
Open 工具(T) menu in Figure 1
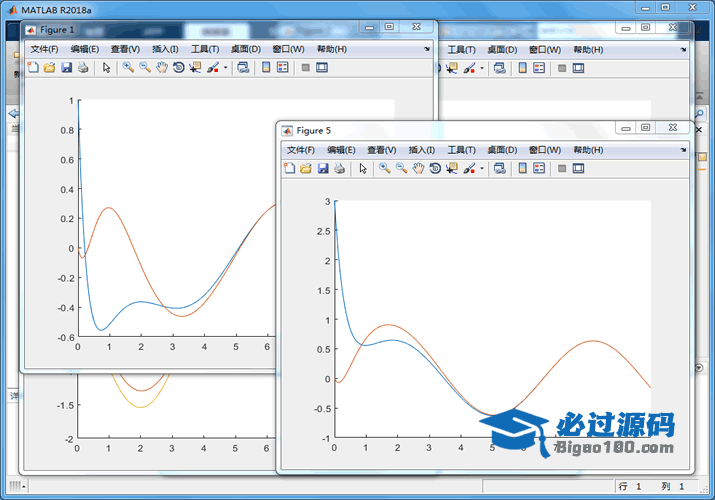point(205,49)
